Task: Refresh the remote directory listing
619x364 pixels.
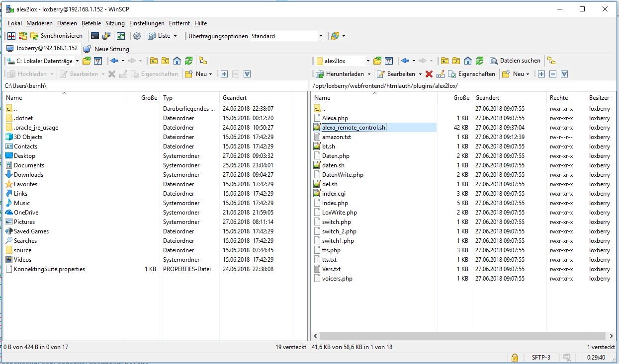Action: (x=479, y=61)
